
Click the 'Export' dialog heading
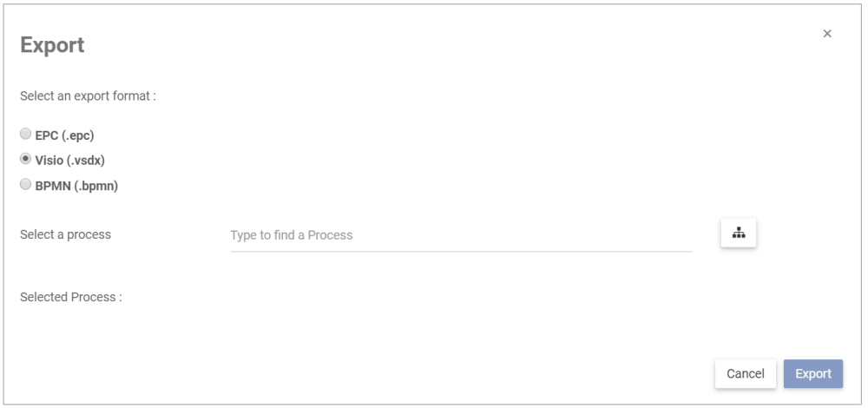pos(52,45)
